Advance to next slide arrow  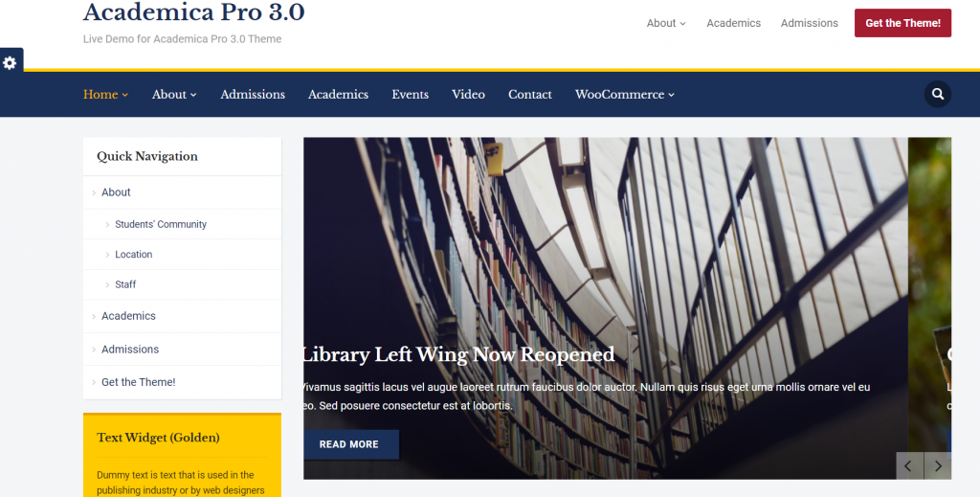938,466
